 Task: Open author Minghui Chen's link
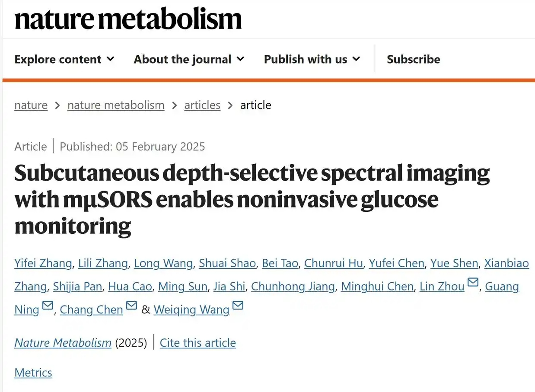click(x=377, y=286)
